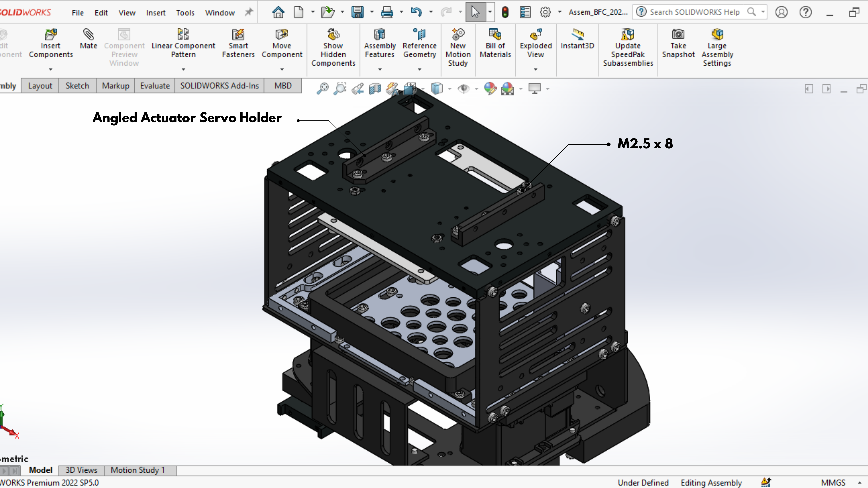Switch to the Markup tab
The height and width of the screenshot is (488, 868).
pyautogui.click(x=116, y=86)
